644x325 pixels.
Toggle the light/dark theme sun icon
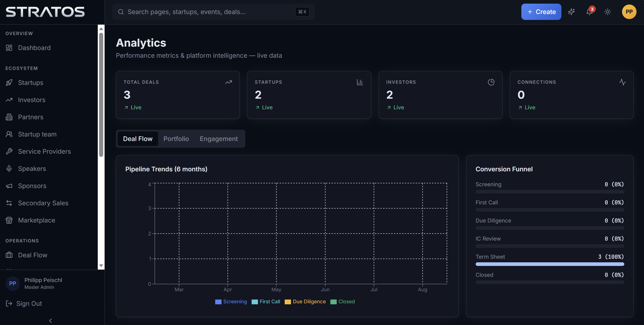point(608,12)
